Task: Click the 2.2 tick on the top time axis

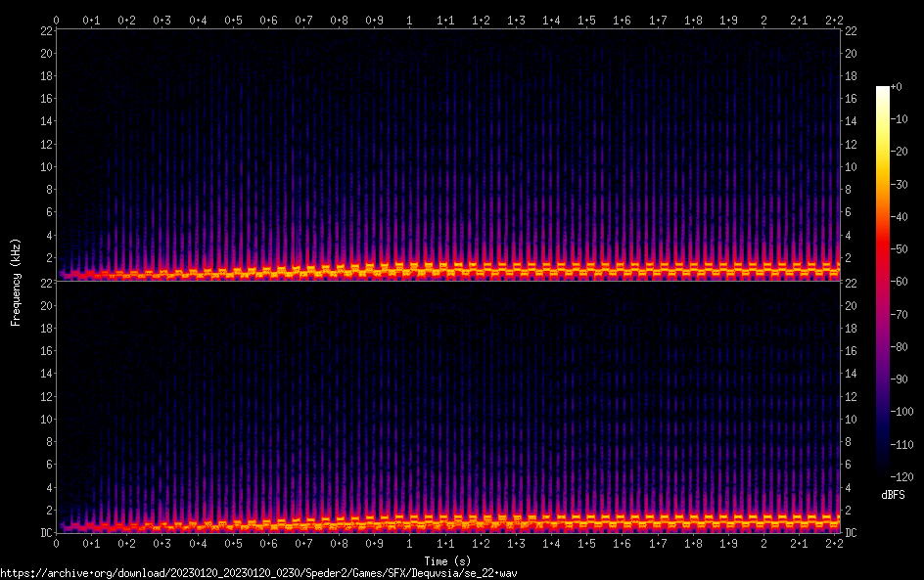Action: [834, 20]
